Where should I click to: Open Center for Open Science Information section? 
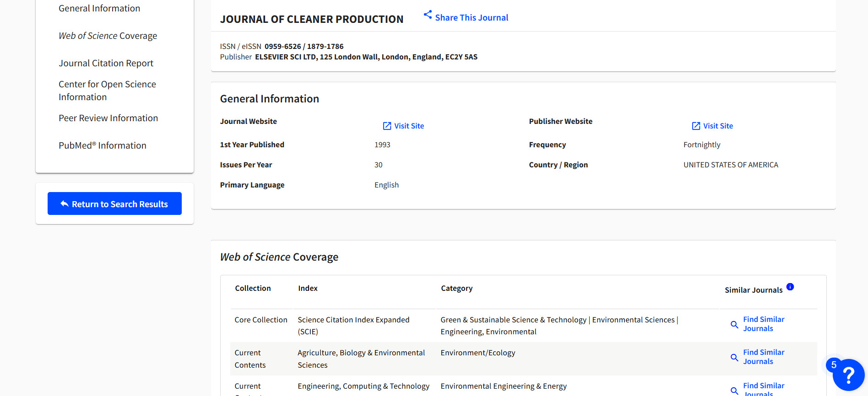pyautogui.click(x=107, y=91)
